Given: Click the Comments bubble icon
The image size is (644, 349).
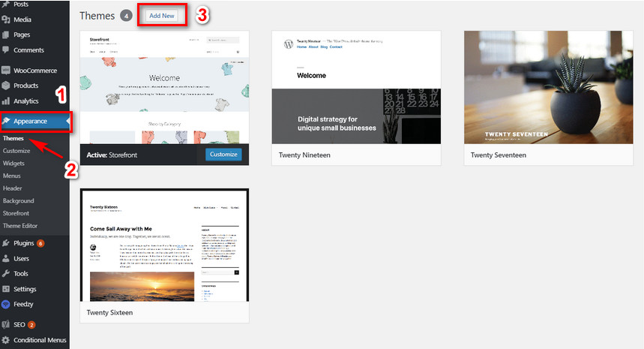Looking at the screenshot, I should coord(6,50).
